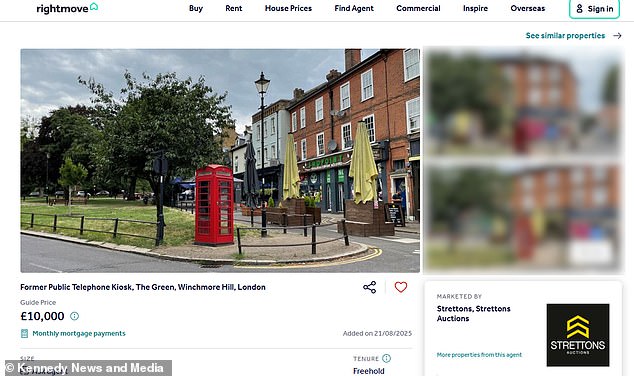Screen dimensions: 634x376
Task: Open the Inspire section
Action: click(x=476, y=8)
